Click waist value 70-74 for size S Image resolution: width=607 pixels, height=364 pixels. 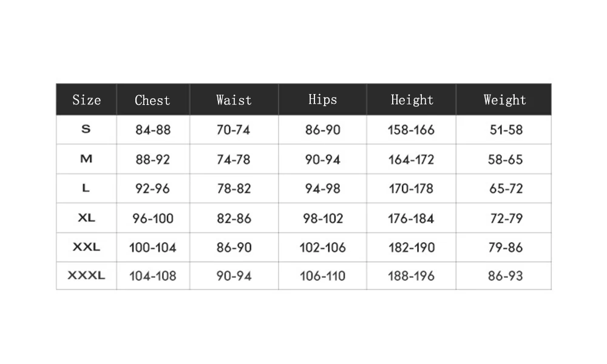click(234, 130)
